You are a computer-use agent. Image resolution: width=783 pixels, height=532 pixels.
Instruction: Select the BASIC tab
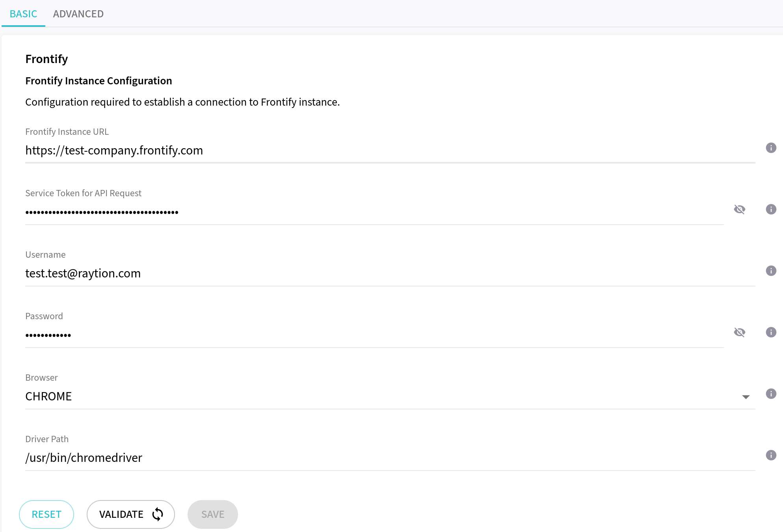(23, 13)
